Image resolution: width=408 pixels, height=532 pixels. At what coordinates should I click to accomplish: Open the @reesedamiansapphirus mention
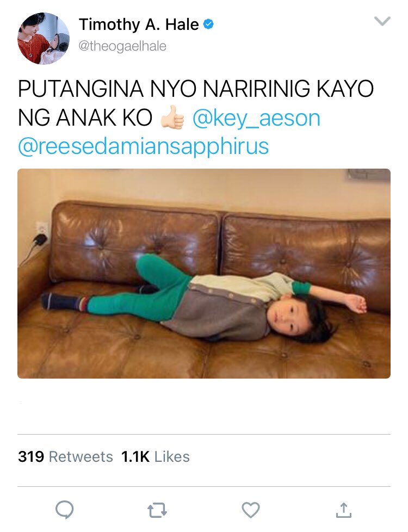(x=143, y=146)
